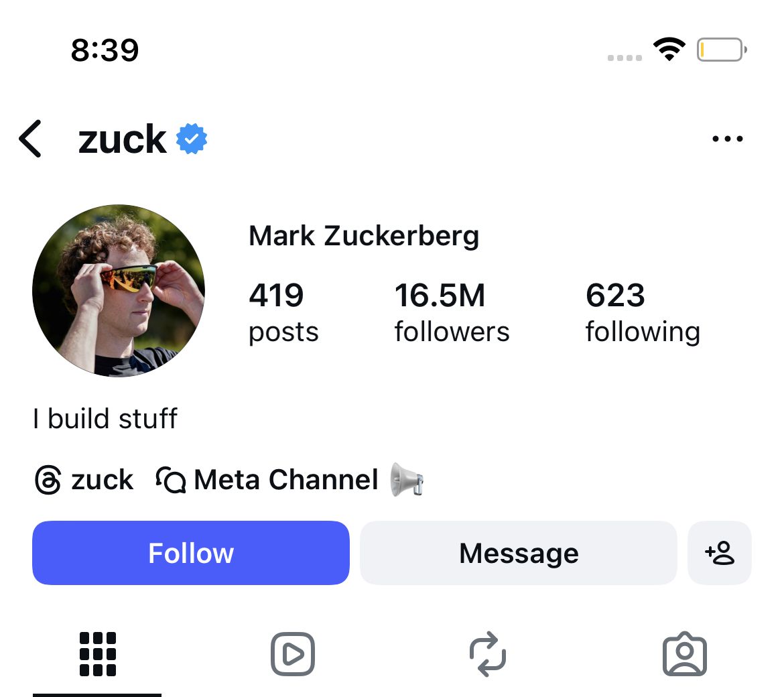The width and height of the screenshot is (784, 697).
Task: Open the 623 following list
Action: [x=643, y=312]
